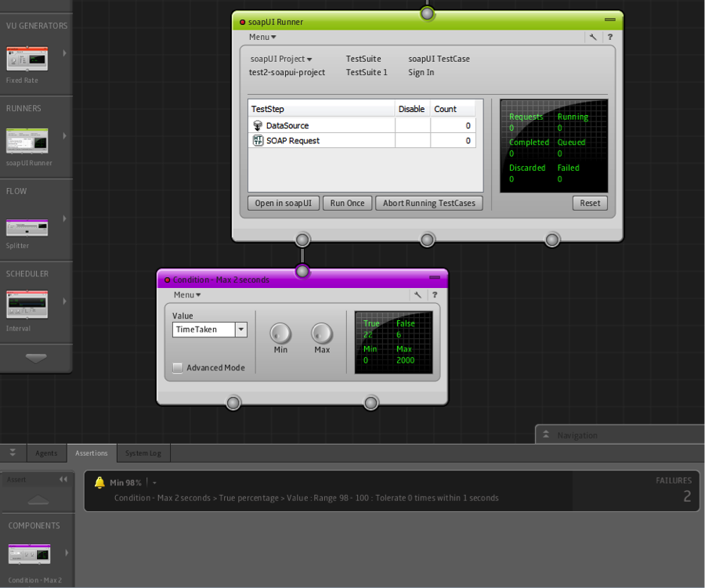Screen dimensions: 705x588
Task: Click soapUI Runner bottom right output connector
Action: (x=552, y=240)
